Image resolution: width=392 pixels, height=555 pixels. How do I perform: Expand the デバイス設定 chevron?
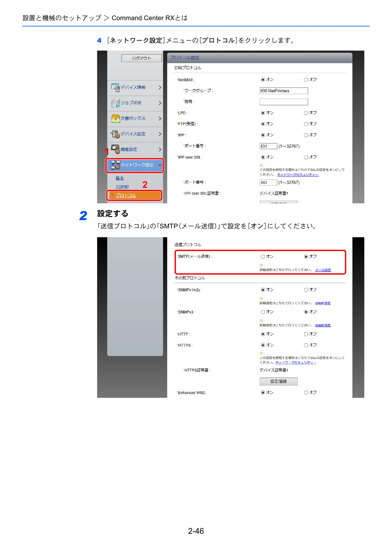(x=160, y=134)
